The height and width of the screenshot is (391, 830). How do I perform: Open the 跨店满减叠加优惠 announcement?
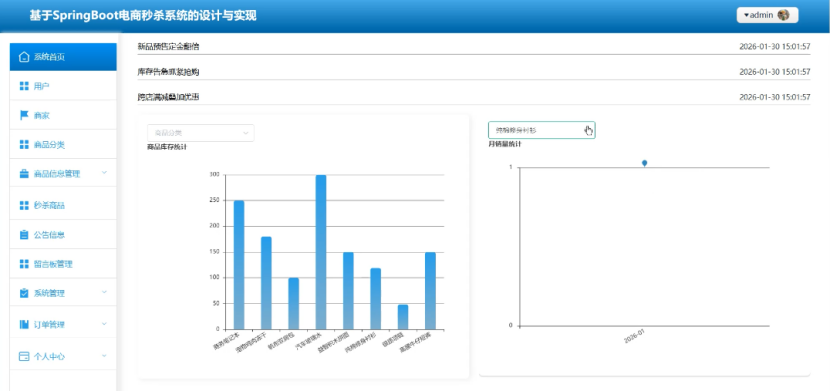coord(168,97)
